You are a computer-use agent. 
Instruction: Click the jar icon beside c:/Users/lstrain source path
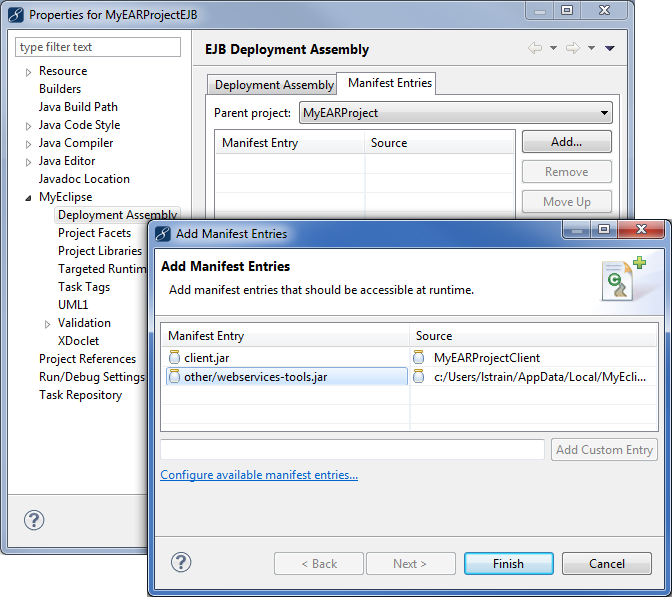[419, 376]
